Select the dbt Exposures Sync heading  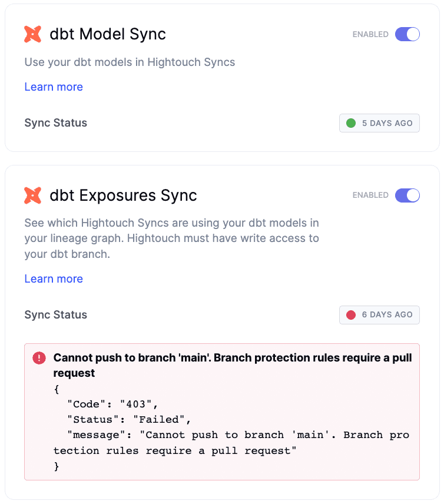pyautogui.click(x=123, y=195)
